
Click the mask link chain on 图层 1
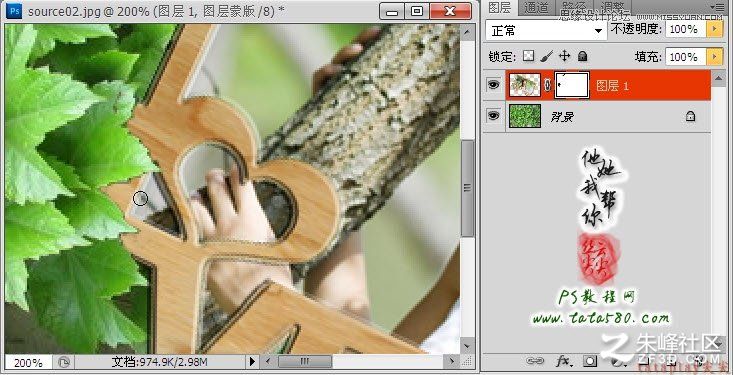[548, 86]
